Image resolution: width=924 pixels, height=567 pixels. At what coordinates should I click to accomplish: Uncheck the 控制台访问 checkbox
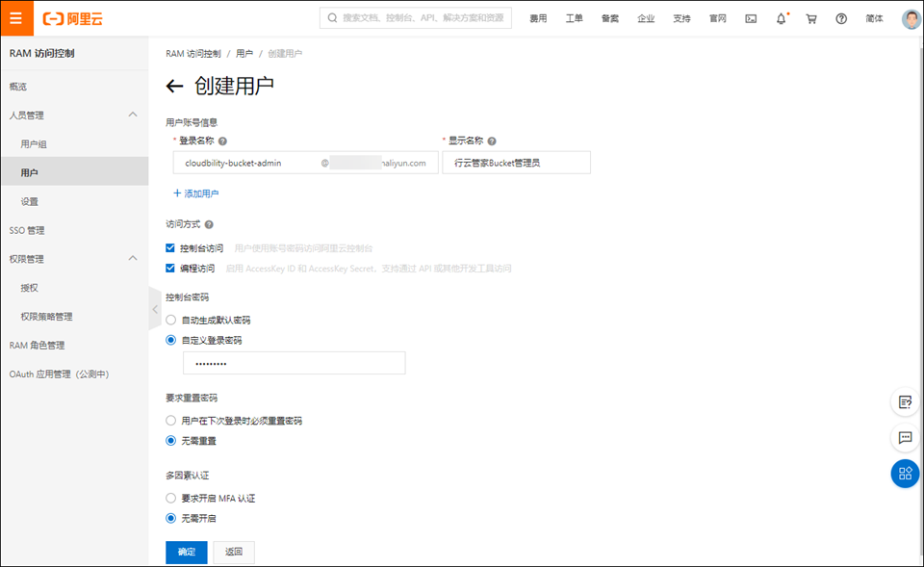171,248
